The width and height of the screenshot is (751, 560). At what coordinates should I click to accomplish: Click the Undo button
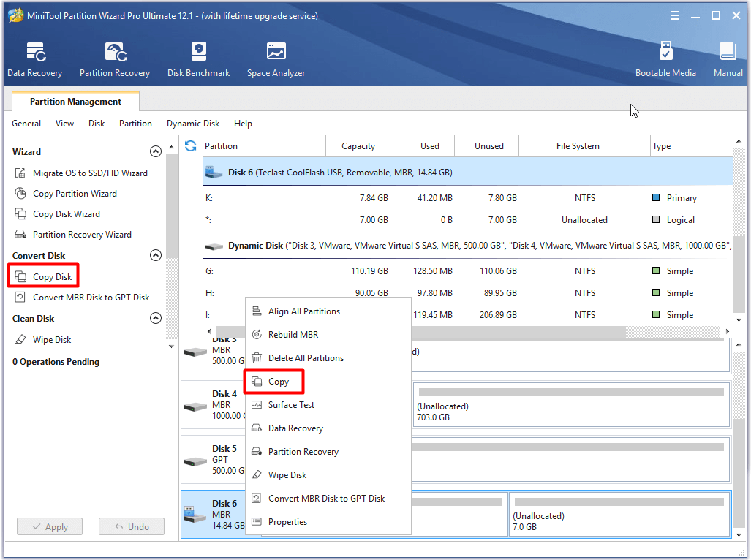(x=132, y=526)
